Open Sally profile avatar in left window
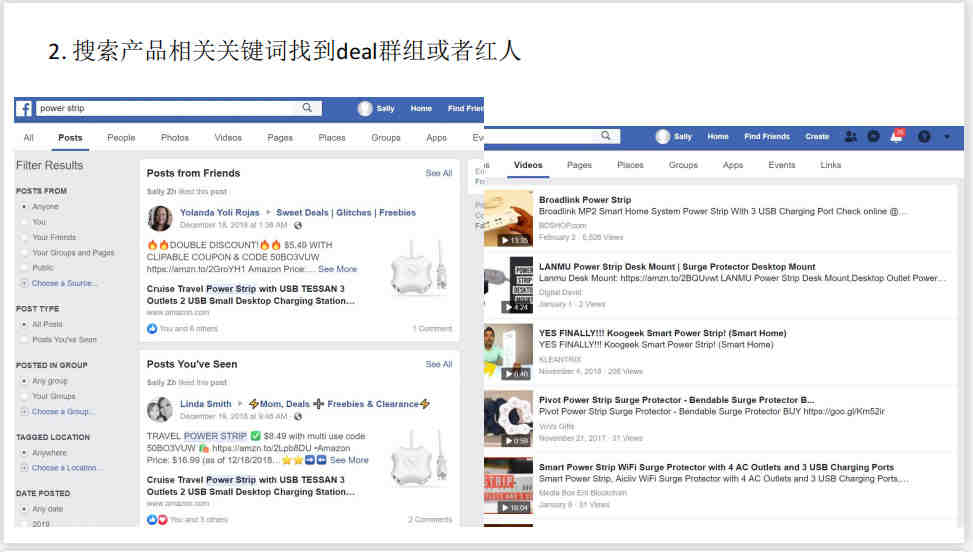 (x=365, y=109)
